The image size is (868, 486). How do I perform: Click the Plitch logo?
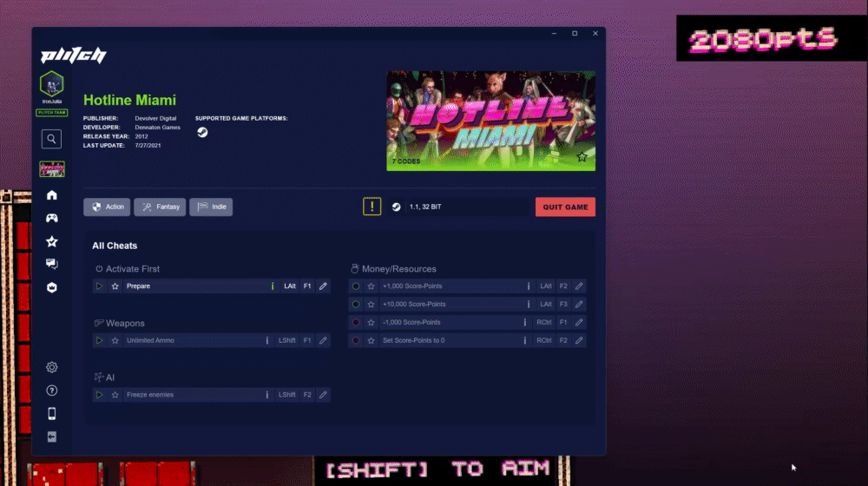73,55
